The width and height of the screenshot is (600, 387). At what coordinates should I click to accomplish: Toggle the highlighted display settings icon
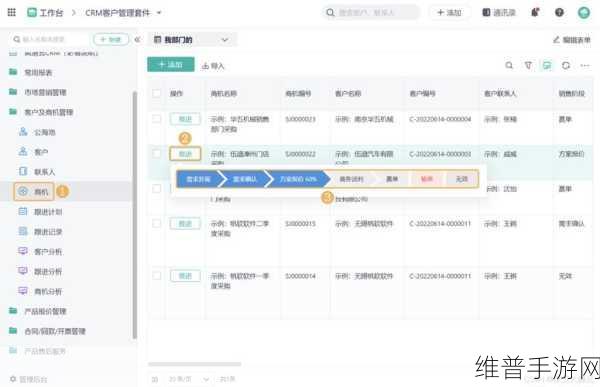click(547, 65)
